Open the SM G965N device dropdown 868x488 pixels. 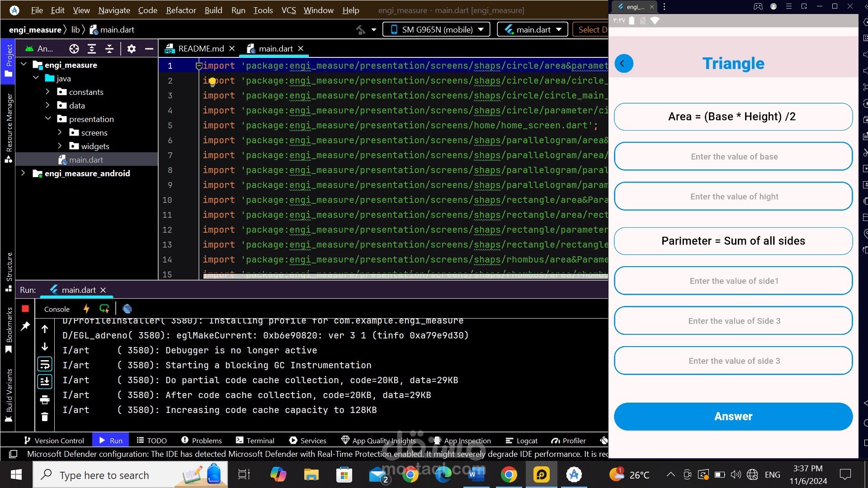[x=437, y=29]
